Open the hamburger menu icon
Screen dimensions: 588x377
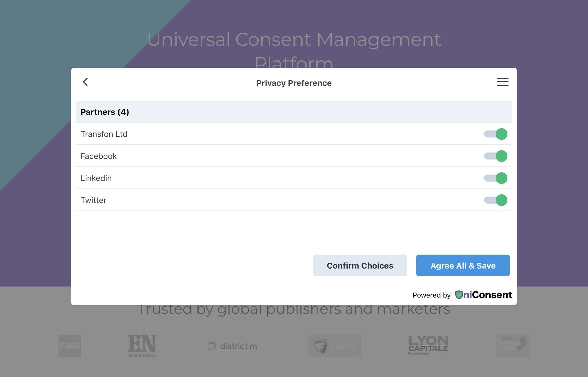coord(502,82)
